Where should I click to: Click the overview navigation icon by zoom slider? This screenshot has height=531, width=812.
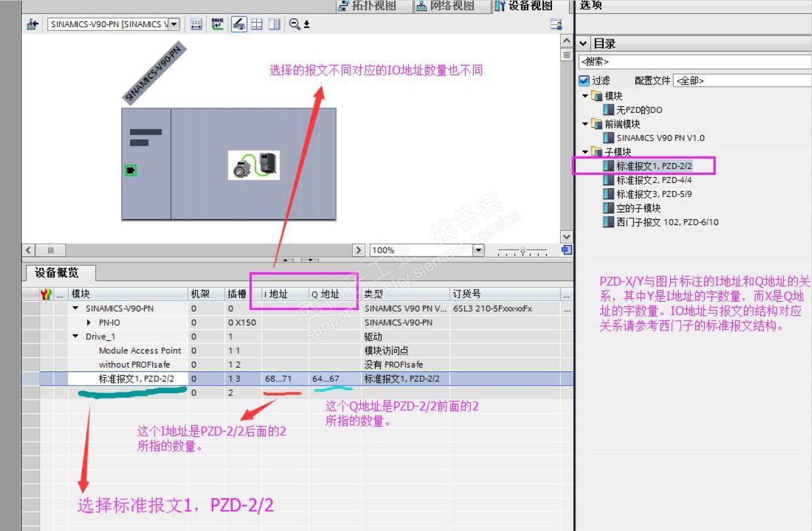coord(567,250)
